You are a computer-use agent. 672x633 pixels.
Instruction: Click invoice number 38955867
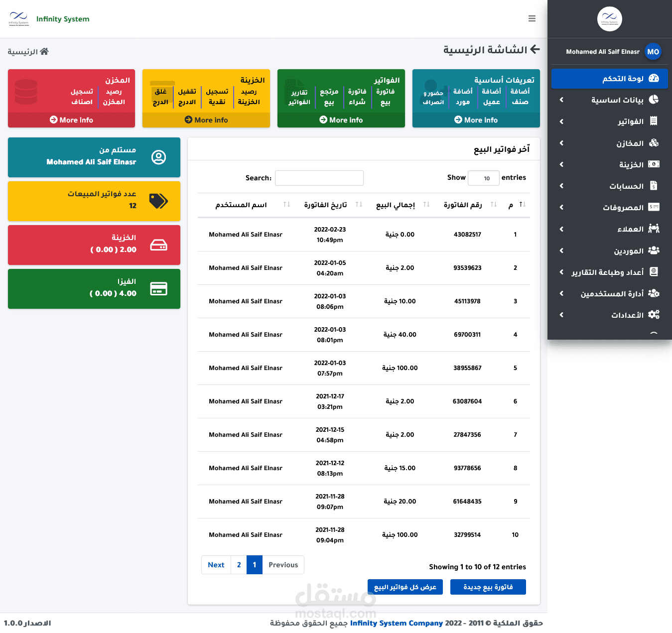tap(467, 368)
